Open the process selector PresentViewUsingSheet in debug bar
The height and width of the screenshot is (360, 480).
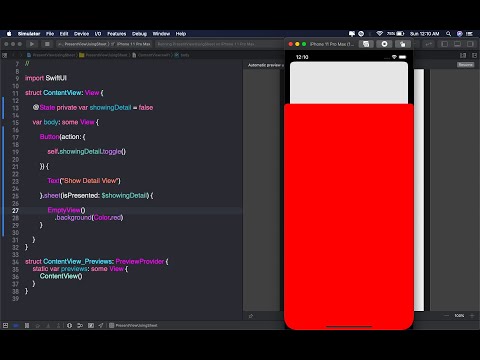pos(133,325)
